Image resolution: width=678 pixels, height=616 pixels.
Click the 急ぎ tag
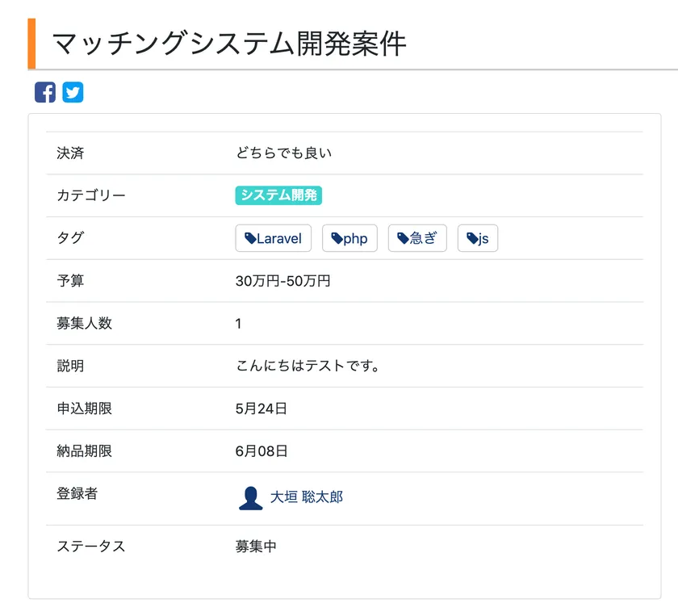point(417,238)
